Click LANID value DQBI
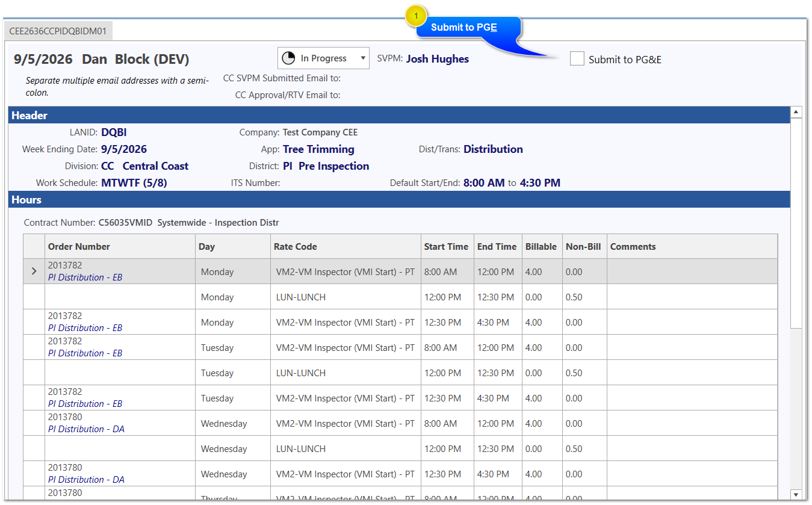Image resolution: width=812 pixels, height=505 pixels. click(x=114, y=132)
